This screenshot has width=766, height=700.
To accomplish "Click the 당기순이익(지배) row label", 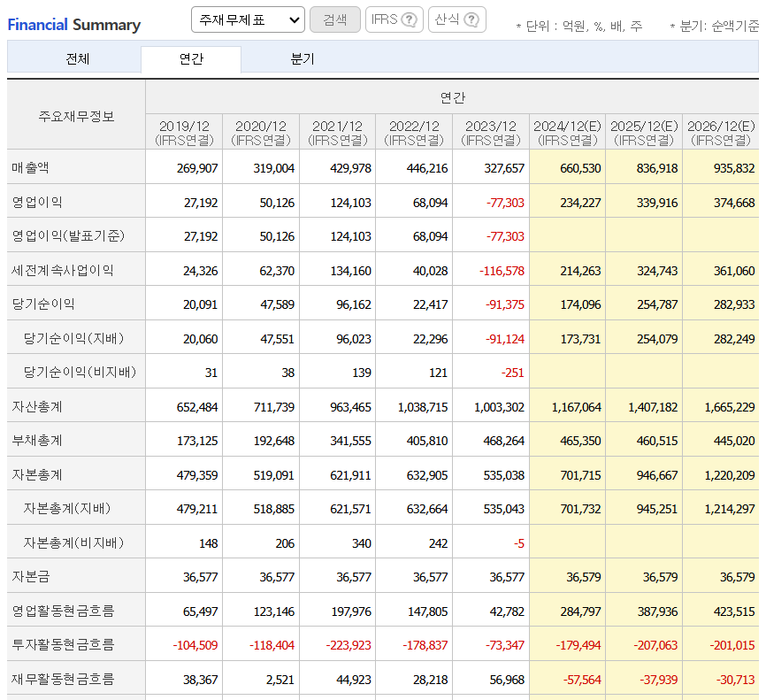I will [73, 338].
